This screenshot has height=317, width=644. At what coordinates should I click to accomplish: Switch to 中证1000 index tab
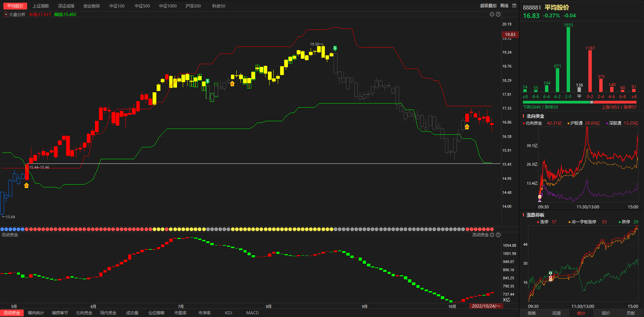tap(168, 6)
